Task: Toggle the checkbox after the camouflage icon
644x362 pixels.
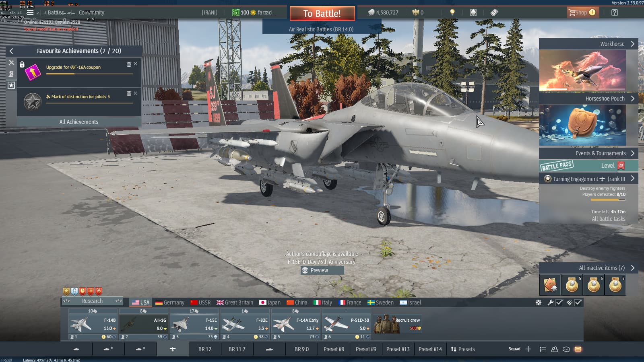Action: pyautogui.click(x=578, y=303)
